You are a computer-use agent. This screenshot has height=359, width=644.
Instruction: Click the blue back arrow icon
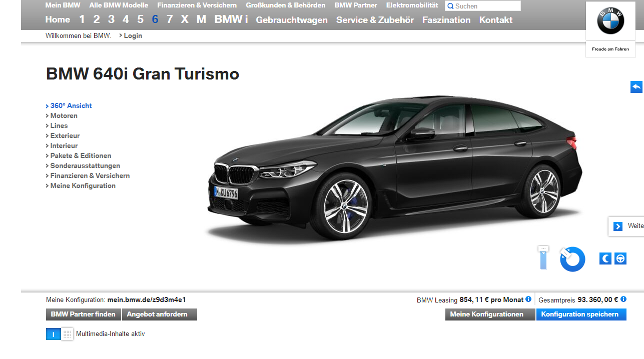tap(636, 87)
